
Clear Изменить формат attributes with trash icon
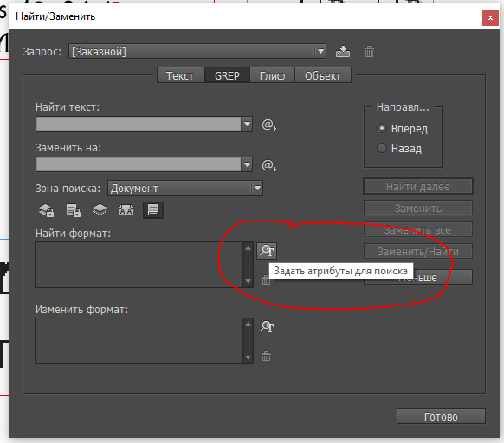(x=266, y=356)
